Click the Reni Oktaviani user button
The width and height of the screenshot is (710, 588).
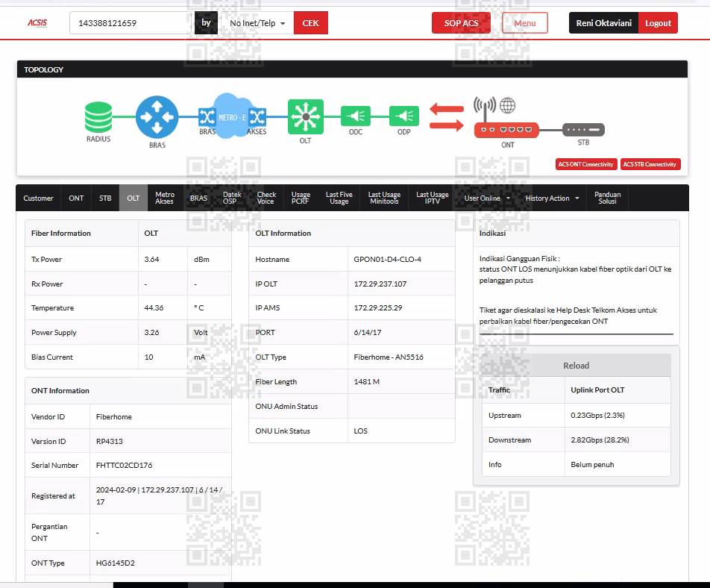click(603, 23)
